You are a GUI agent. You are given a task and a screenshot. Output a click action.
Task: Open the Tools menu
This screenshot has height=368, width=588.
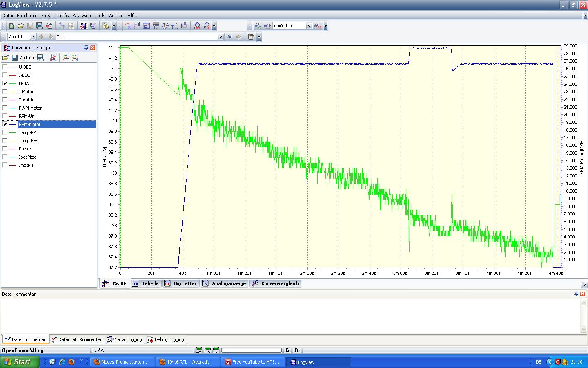click(x=100, y=16)
